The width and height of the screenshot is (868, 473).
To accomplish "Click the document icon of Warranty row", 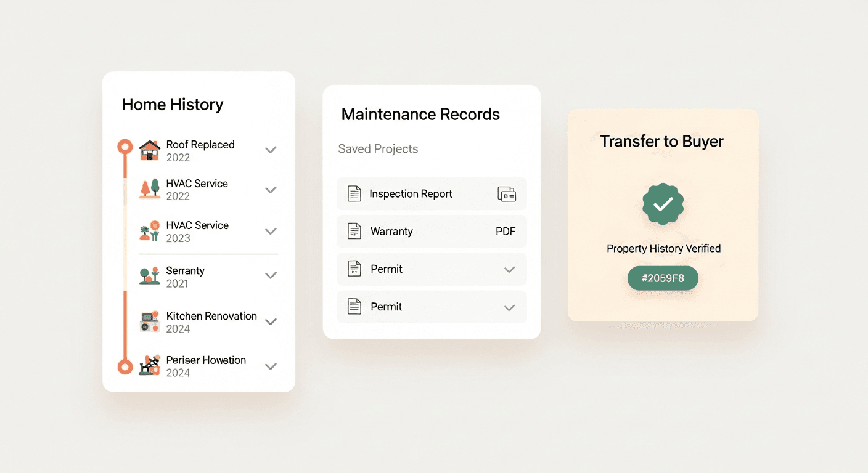I will 354,232.
